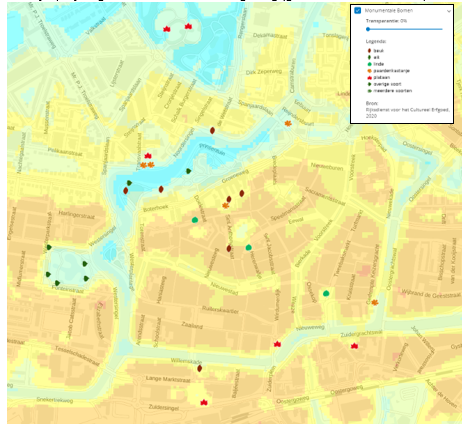Click the linde marker beside Doelestraat
This screenshot has height=428, width=468.
click(x=195, y=220)
